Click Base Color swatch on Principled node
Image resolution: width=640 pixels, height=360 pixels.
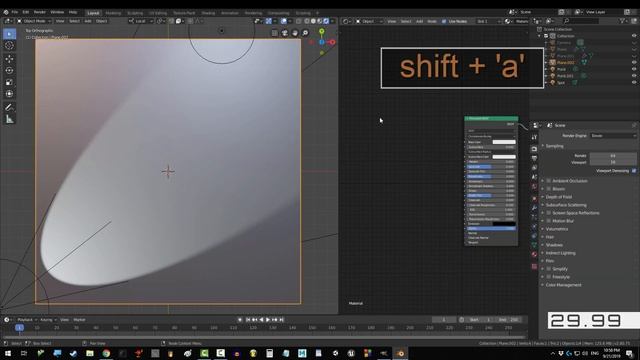tap(504, 142)
